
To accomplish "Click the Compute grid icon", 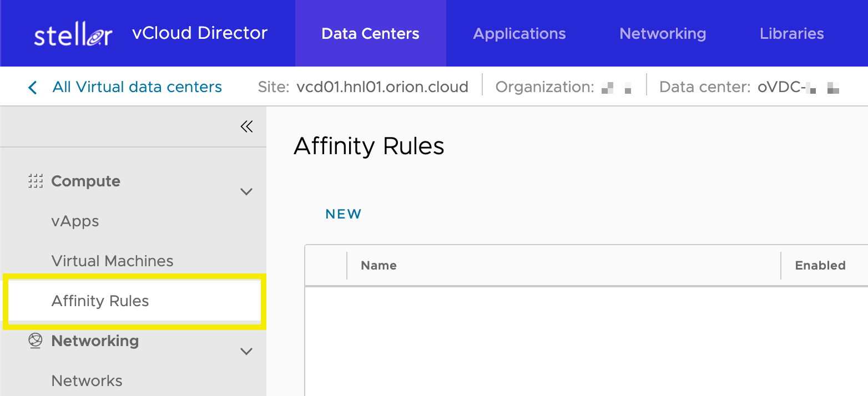I will 36,181.
